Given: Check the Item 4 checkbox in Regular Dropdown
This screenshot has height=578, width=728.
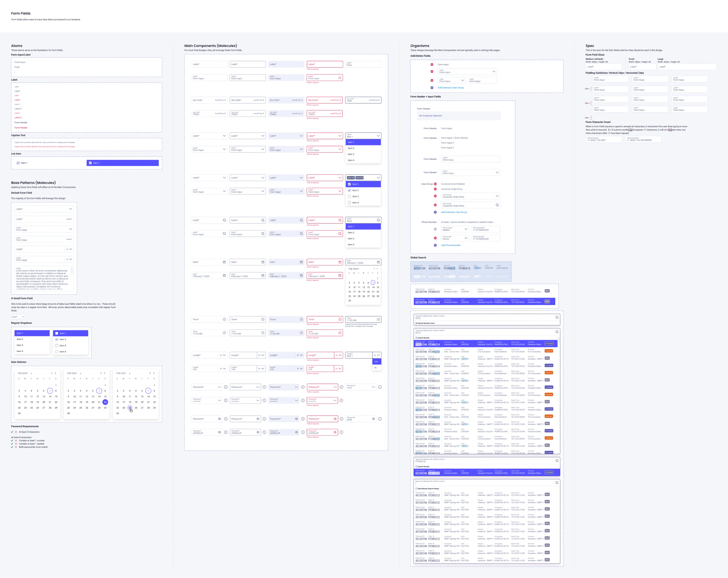Looking at the screenshot, I should [x=57, y=352].
